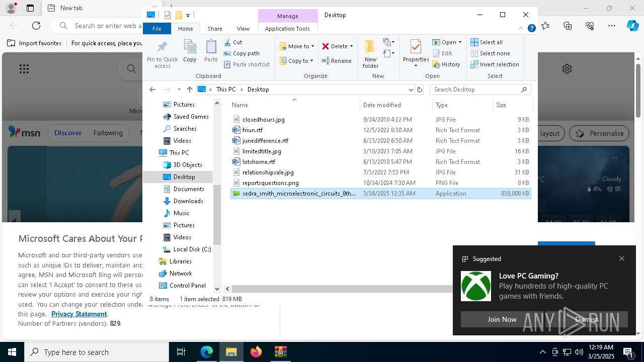Open the Open button dropdown
The image size is (644, 362).
(x=460, y=42)
